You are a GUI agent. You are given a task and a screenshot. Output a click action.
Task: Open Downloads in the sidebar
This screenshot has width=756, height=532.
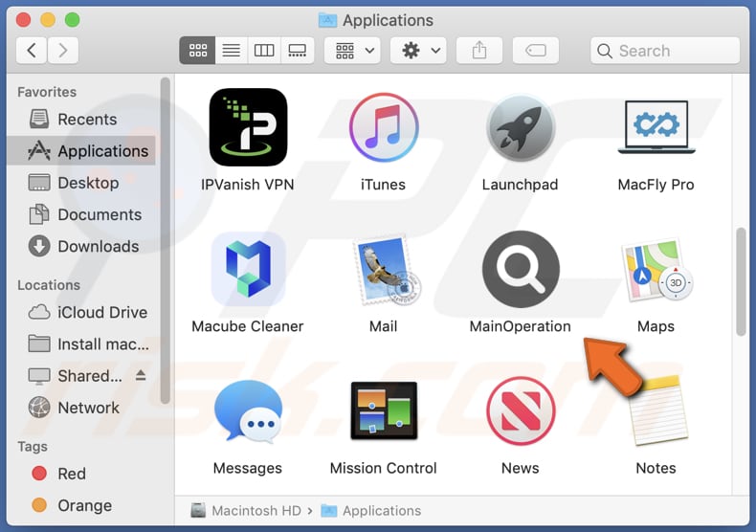point(81,246)
